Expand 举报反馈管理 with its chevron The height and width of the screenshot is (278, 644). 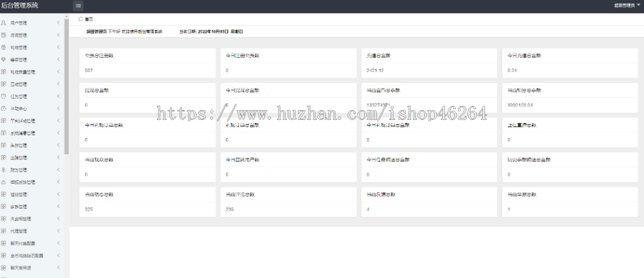[59, 182]
